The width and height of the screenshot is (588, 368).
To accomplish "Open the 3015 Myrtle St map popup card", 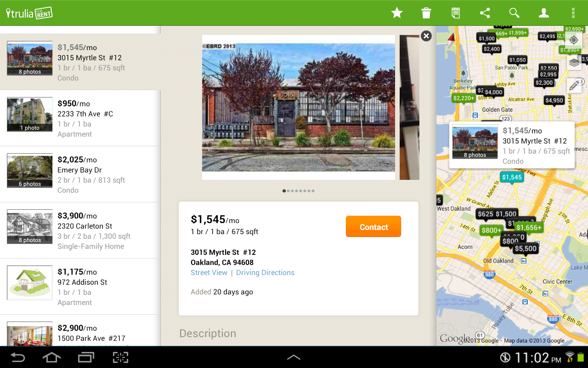I will pyautogui.click(x=512, y=145).
